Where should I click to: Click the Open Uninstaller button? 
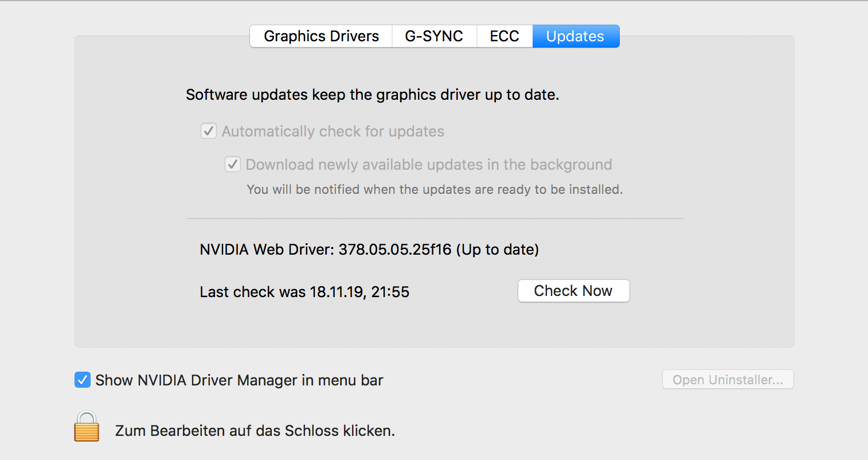click(x=728, y=380)
